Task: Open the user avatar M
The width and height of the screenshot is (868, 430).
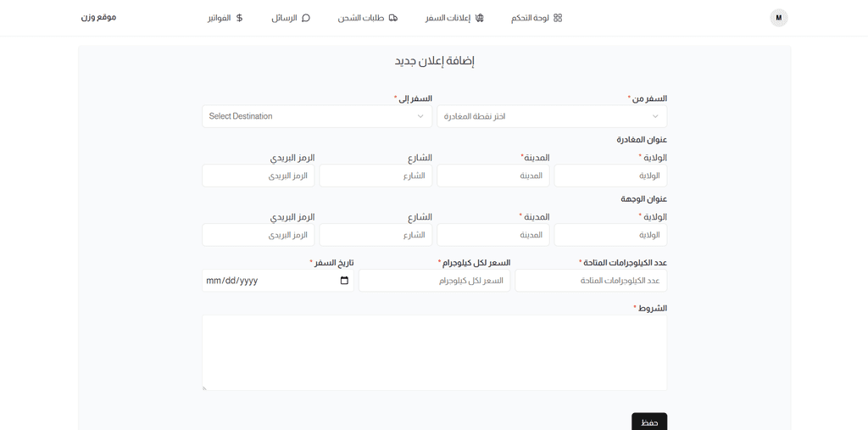Action: 778,18
